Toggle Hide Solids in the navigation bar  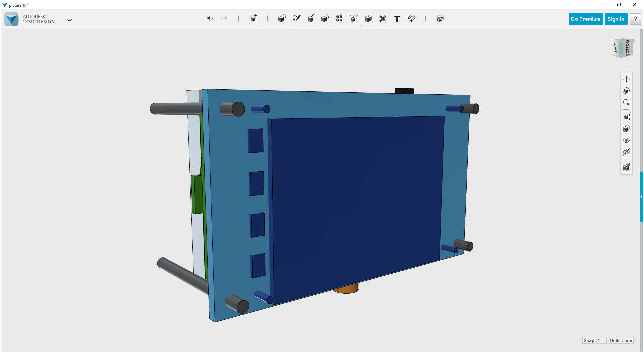pyautogui.click(x=627, y=167)
